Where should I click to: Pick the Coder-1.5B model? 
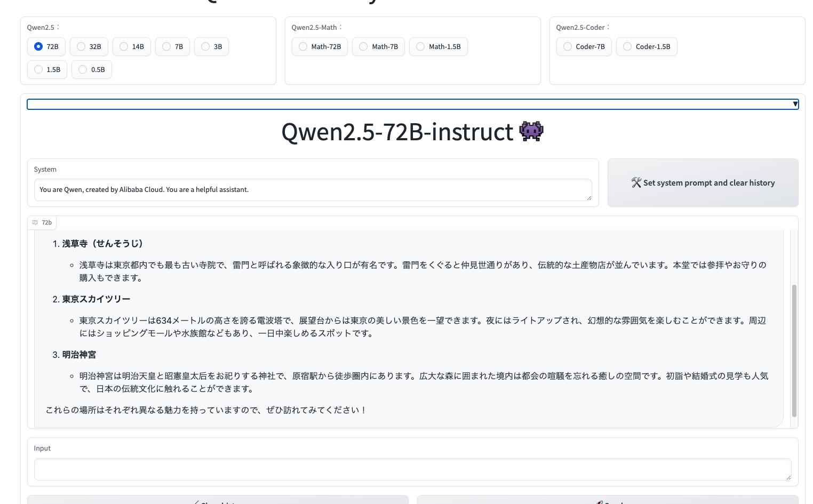tap(627, 46)
